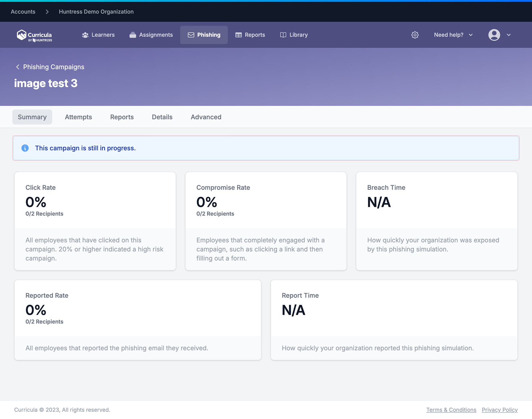Go to Assignments in the navigation
The image size is (532, 419).
151,35
